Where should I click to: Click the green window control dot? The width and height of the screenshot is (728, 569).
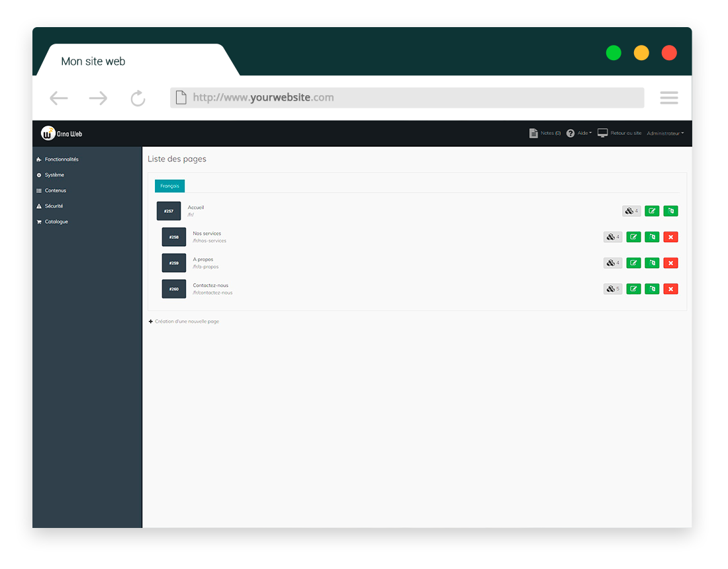click(x=614, y=52)
